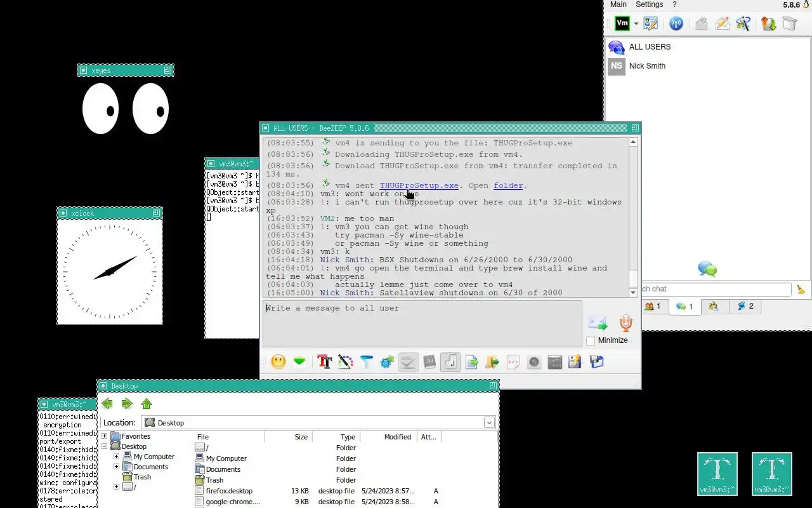Sort by the Modified column header
812x508 pixels.
389,437
